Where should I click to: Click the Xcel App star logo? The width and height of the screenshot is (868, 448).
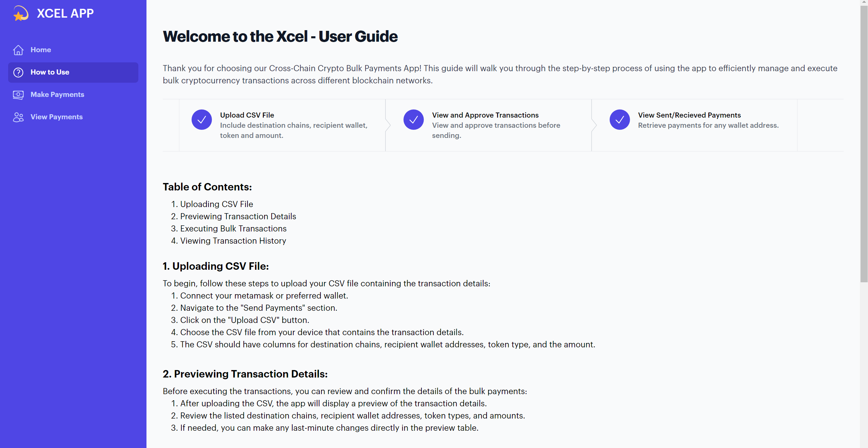21,14
